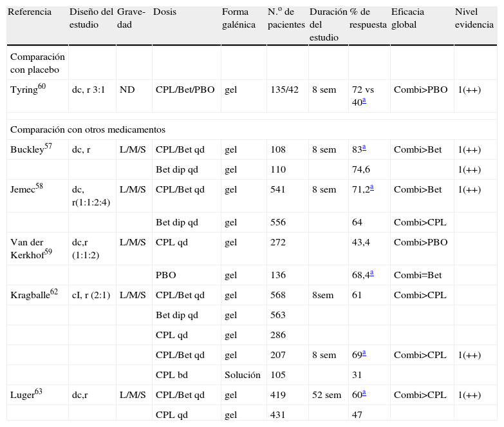Open the Luger reference 63 citation
This screenshot has height=427, width=504.
(40, 392)
